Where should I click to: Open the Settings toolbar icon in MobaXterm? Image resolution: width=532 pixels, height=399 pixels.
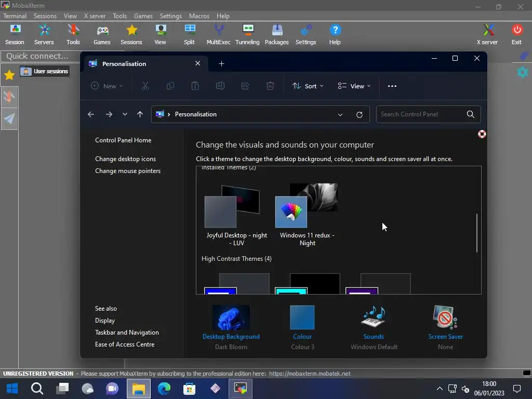pos(305,35)
